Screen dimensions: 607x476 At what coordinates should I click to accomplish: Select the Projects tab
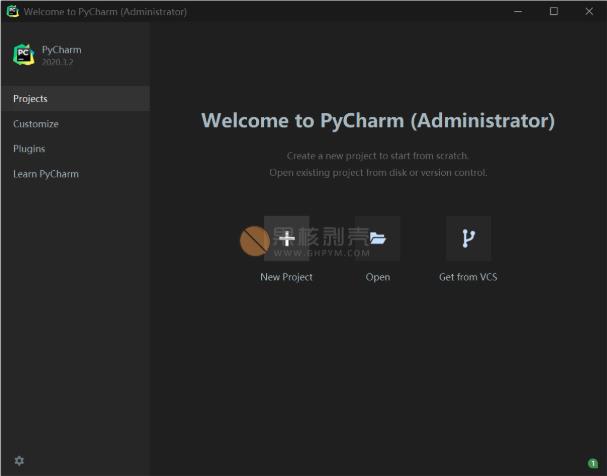[75, 99]
